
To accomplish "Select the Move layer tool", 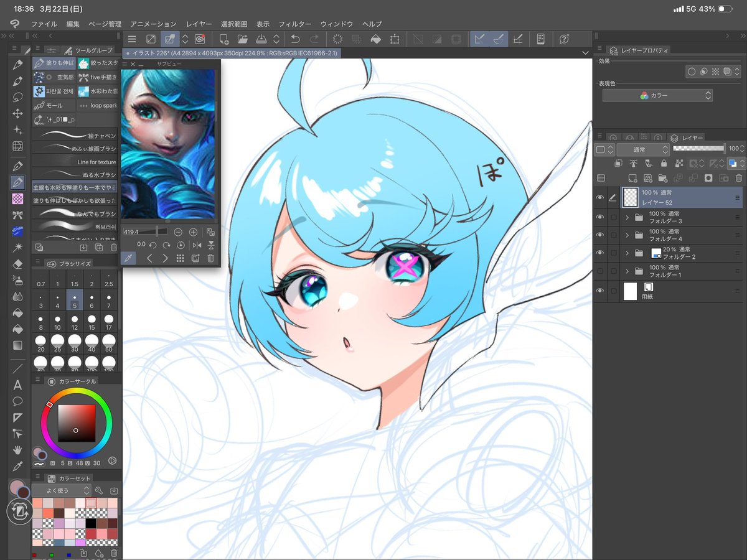I will pos(17,114).
